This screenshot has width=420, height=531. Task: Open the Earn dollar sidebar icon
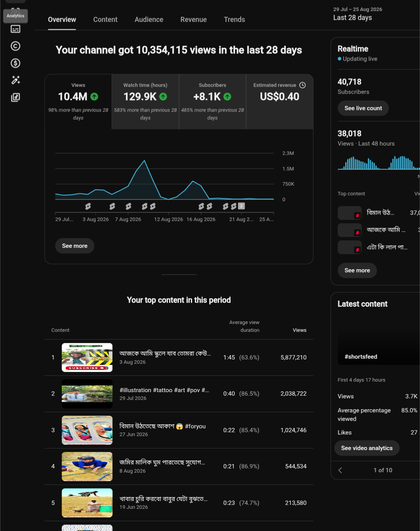click(x=16, y=63)
